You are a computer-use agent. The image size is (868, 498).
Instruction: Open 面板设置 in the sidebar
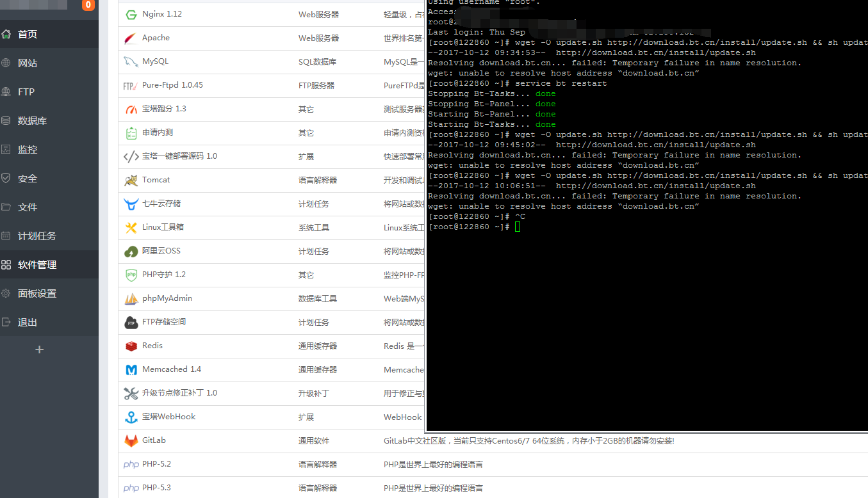49,293
